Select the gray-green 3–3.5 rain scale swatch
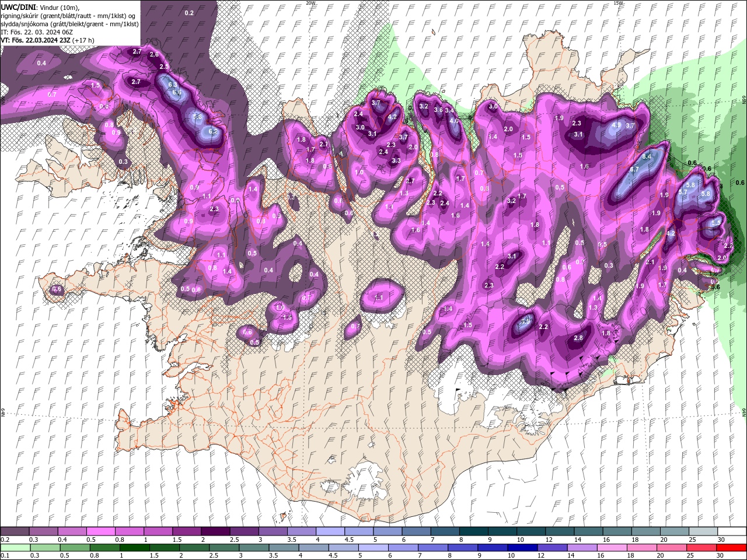 click(x=254, y=548)
